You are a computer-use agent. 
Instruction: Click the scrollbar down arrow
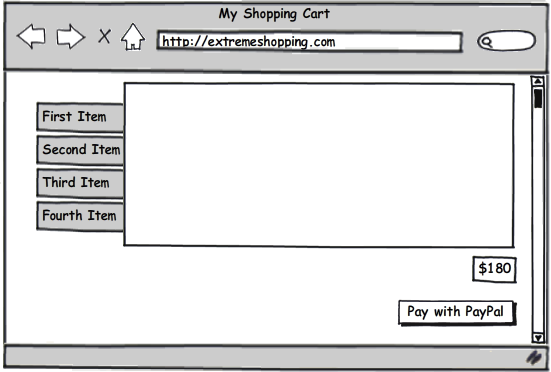pyautogui.click(x=538, y=338)
